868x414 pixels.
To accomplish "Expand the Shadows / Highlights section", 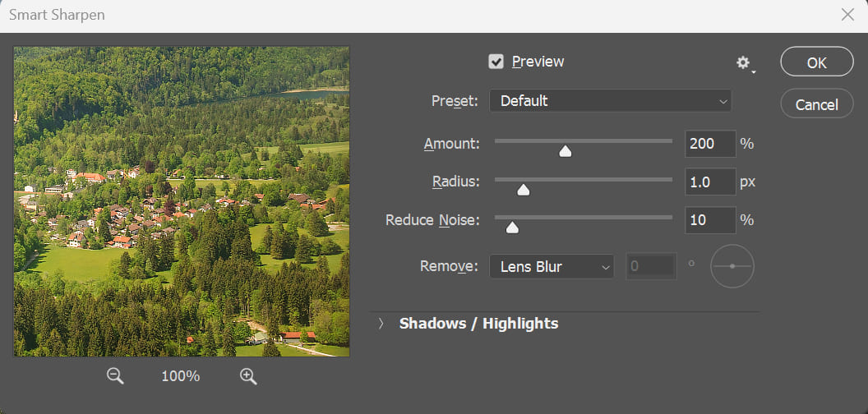I will tap(381, 323).
